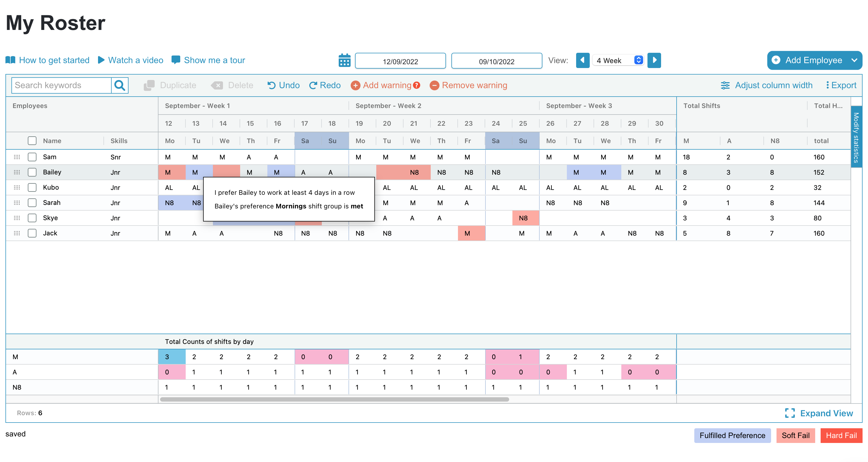Add a warning using the Add warning icon

[356, 85]
